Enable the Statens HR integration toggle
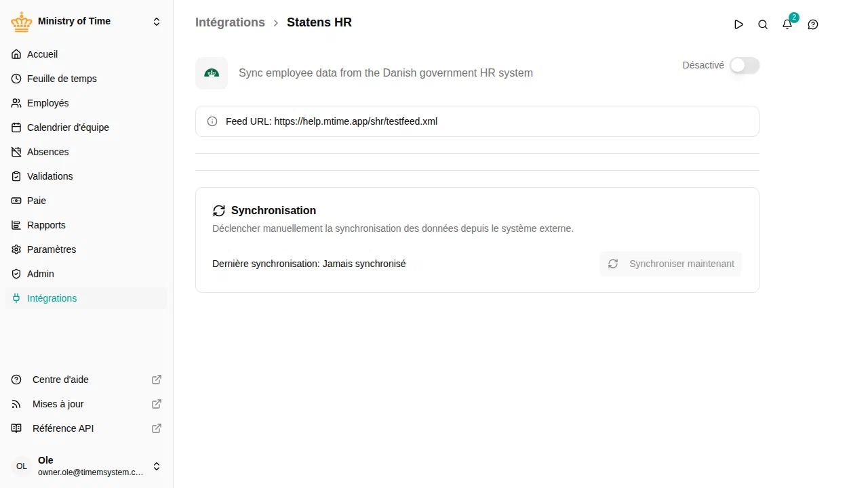The image size is (868, 488). click(x=745, y=65)
